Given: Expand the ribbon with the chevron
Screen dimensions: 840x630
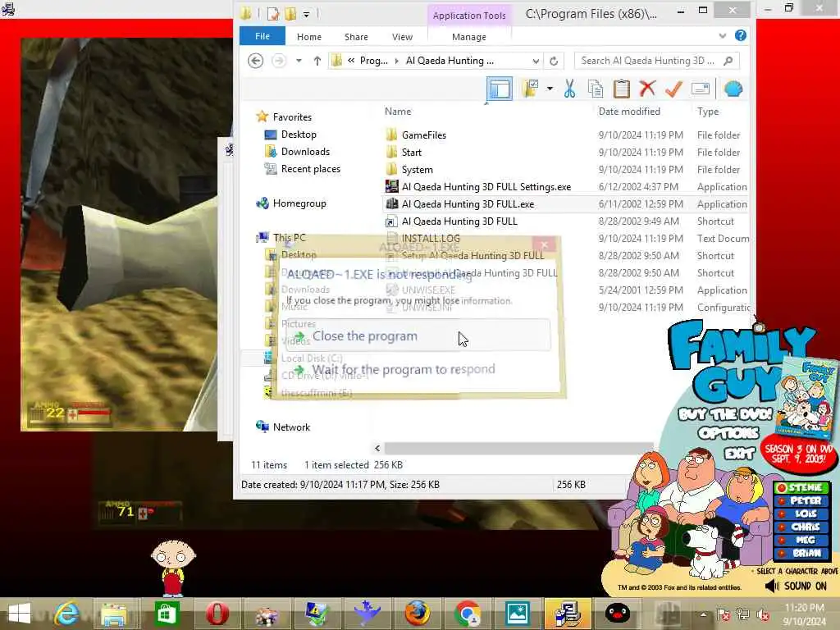Looking at the screenshot, I should pos(722,36).
